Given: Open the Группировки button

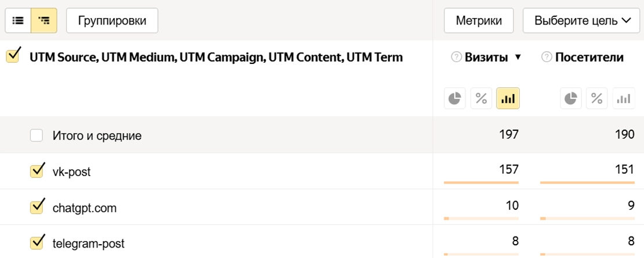Looking at the screenshot, I should (x=113, y=21).
